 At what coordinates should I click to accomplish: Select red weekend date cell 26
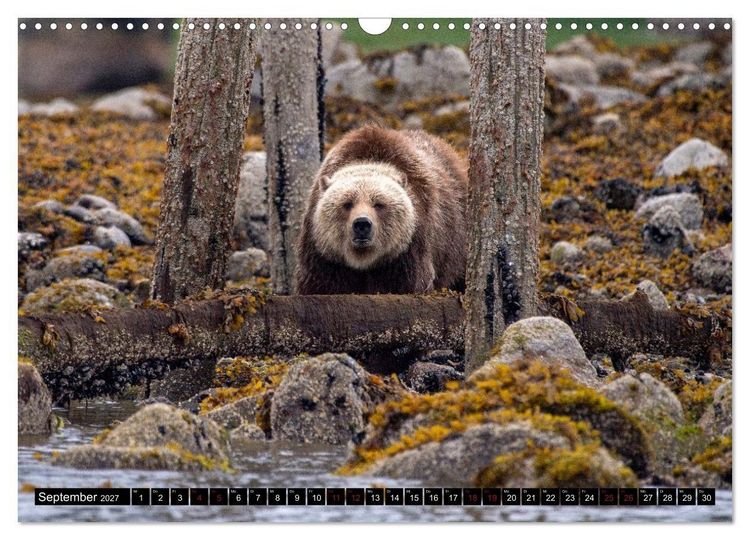tap(629, 497)
